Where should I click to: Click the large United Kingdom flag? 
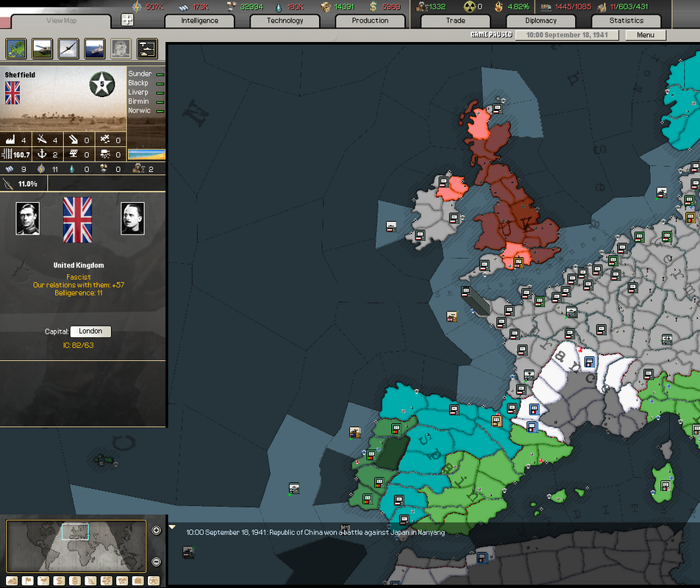coord(78,220)
